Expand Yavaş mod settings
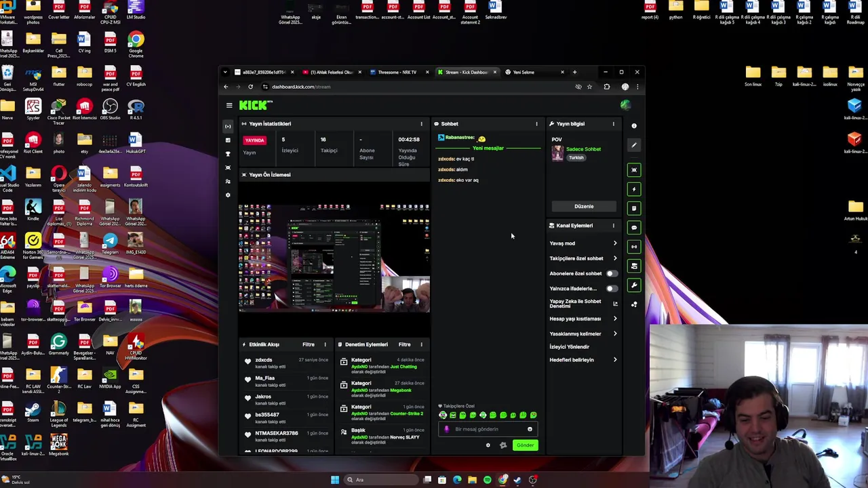Viewport: 868px width, 488px height. tap(583, 243)
